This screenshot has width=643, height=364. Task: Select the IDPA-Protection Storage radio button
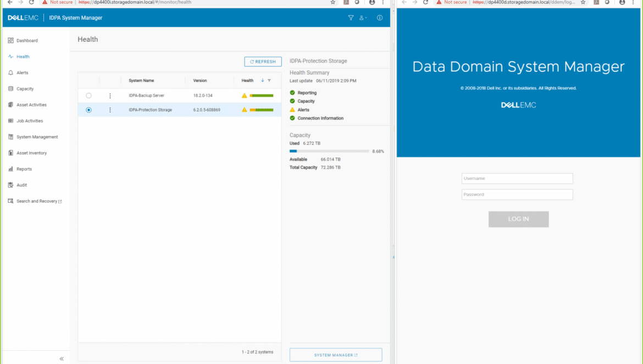pos(88,110)
